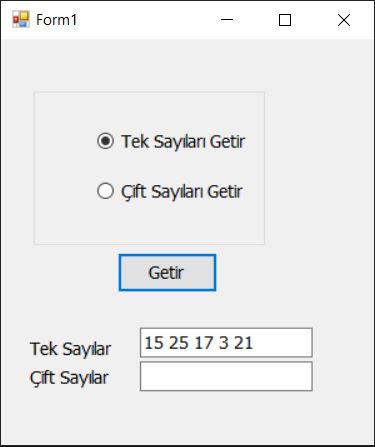Maximize the Form1 window

285,20
